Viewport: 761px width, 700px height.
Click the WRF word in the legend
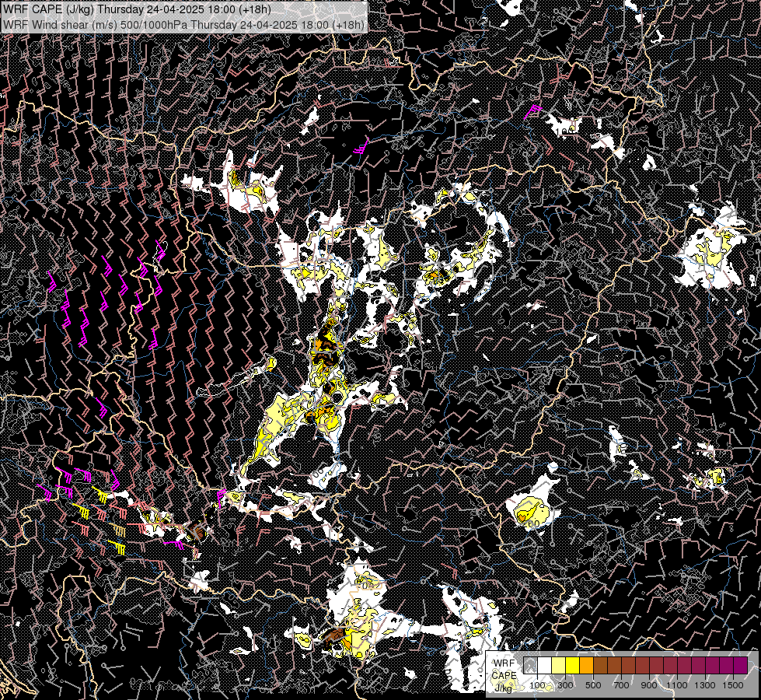pos(504,663)
